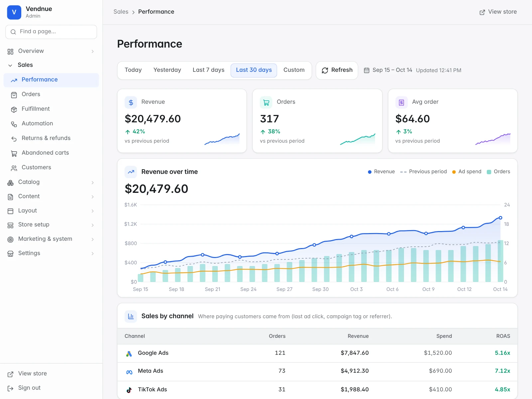Open View store link in top bar
The width and height of the screenshot is (532, 399).
tap(498, 12)
